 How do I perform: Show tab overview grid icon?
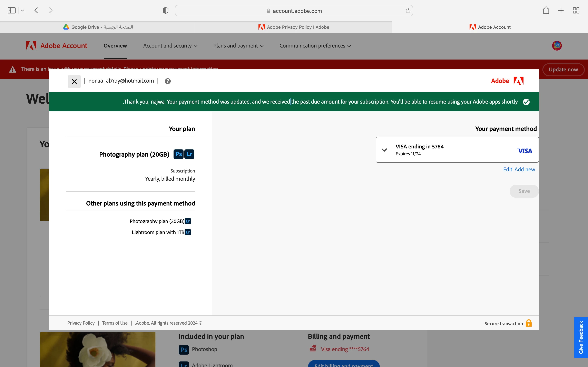point(576,10)
